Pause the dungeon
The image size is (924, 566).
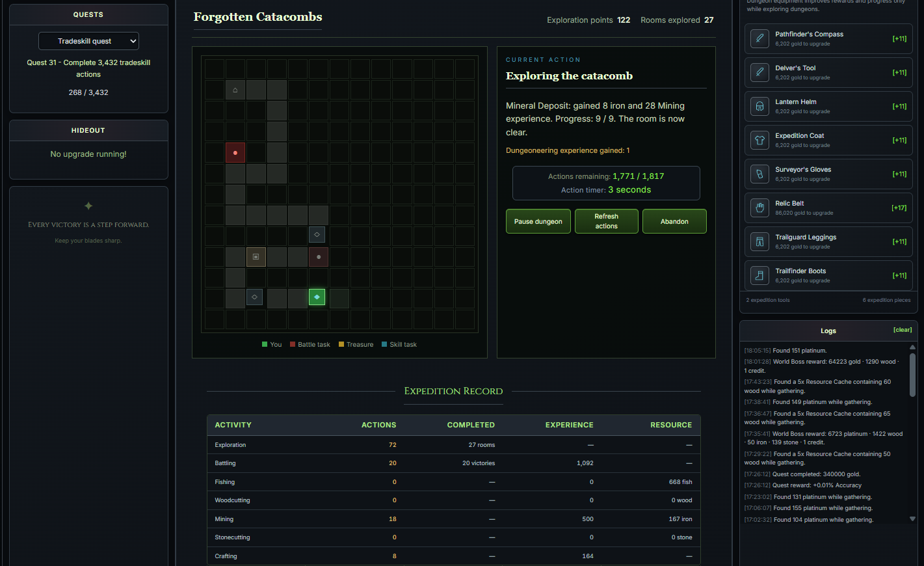tap(538, 221)
